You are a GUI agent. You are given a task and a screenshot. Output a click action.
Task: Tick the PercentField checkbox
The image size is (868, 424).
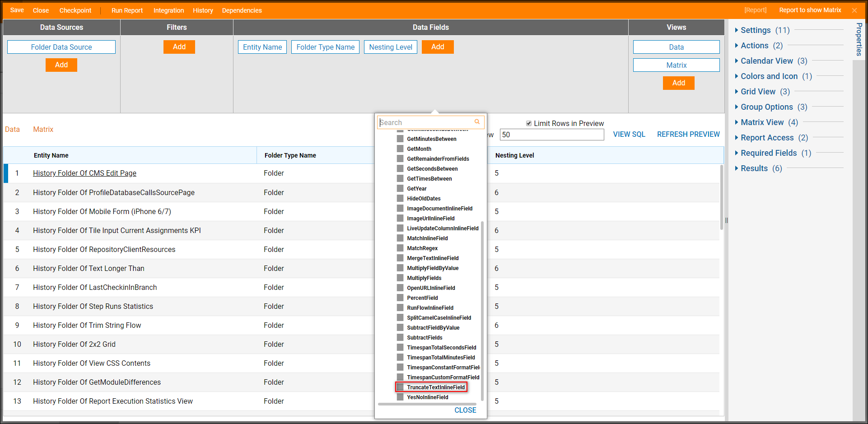[400, 298]
